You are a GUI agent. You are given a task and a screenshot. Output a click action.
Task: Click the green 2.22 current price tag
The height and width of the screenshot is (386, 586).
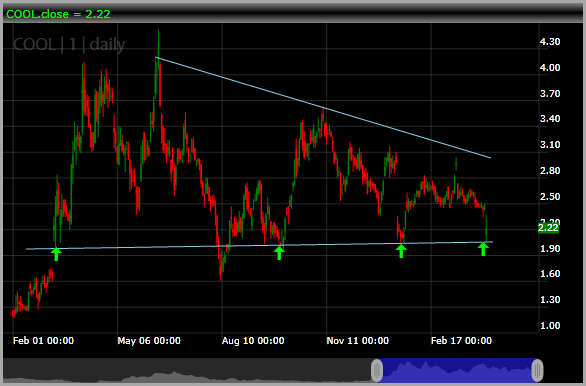click(x=548, y=228)
